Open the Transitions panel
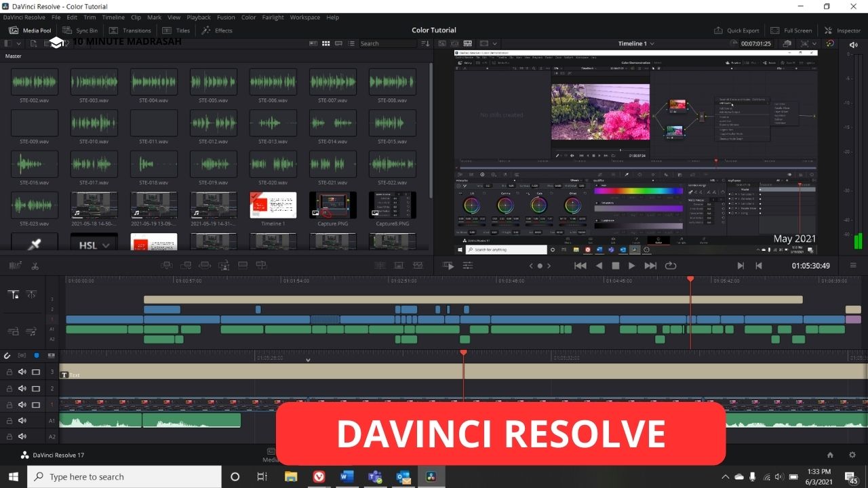This screenshot has width=868, height=488. coord(130,30)
